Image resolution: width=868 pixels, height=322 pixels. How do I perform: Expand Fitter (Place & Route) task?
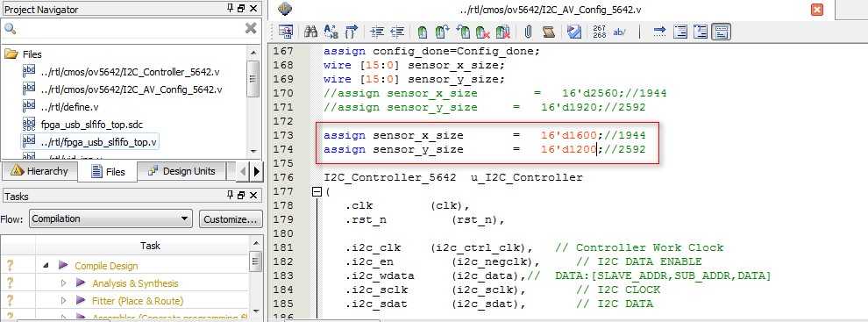coord(63,301)
